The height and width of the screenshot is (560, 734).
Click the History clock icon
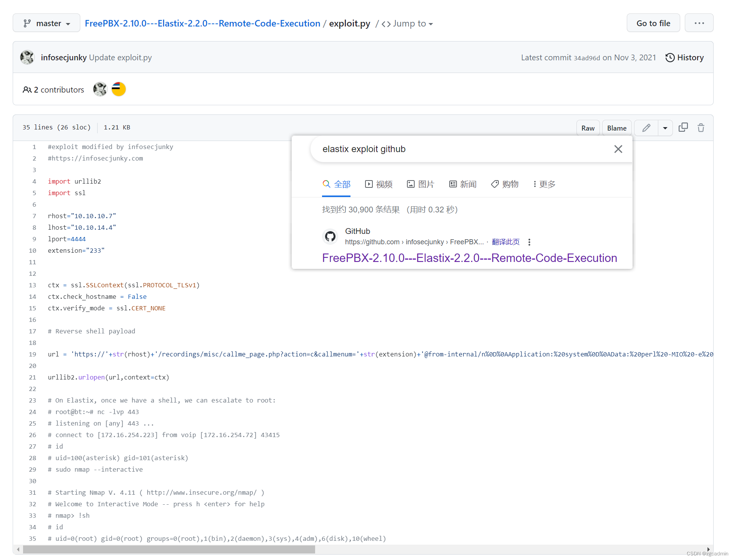(670, 58)
